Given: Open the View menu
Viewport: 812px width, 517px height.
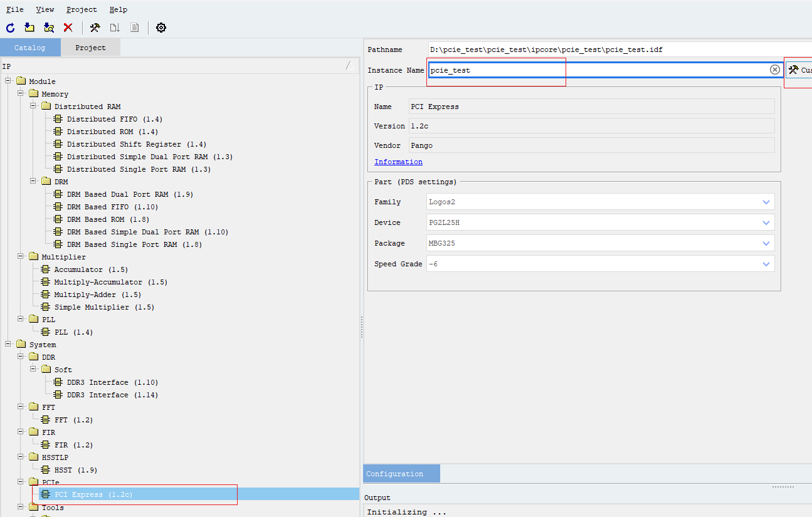Looking at the screenshot, I should point(45,9).
